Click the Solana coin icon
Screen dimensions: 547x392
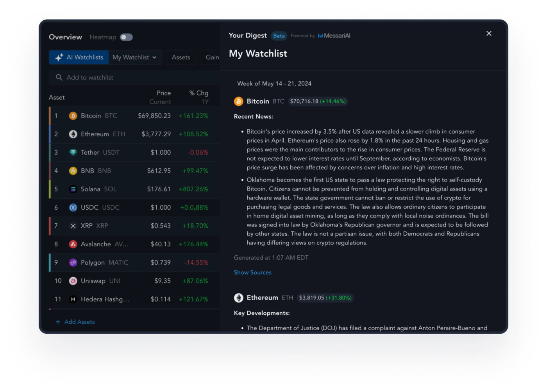tap(73, 189)
